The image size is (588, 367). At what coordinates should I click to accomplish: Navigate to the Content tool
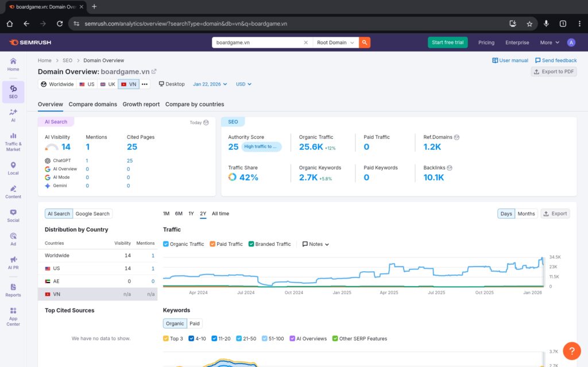tap(13, 191)
